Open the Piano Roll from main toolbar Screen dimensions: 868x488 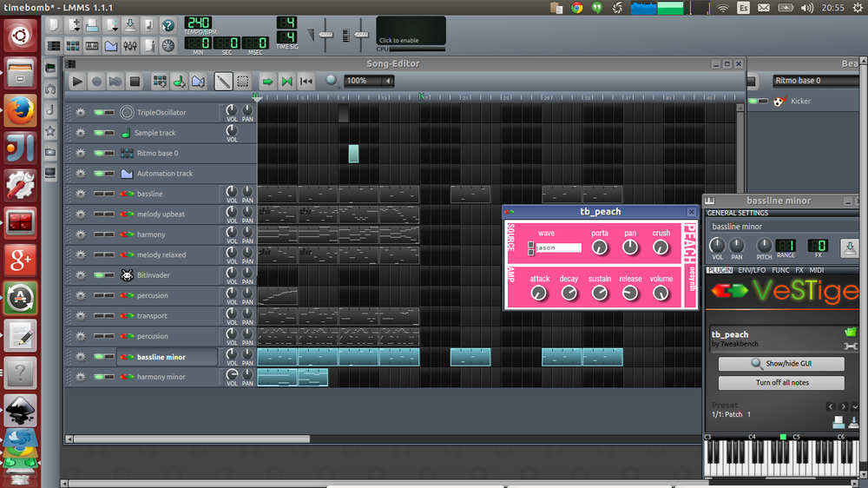click(92, 45)
